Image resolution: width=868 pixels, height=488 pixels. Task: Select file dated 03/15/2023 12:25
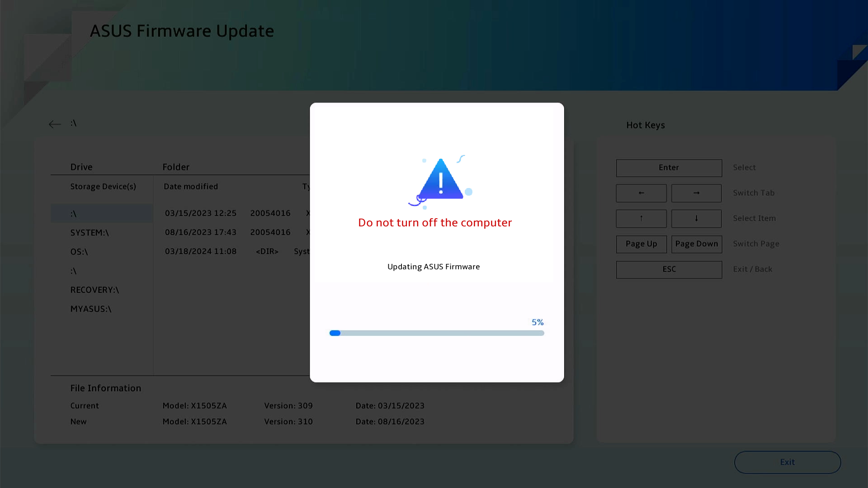237,213
